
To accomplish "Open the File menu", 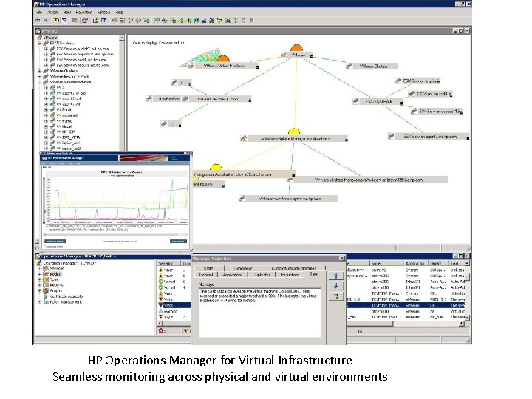I will coord(39,13).
